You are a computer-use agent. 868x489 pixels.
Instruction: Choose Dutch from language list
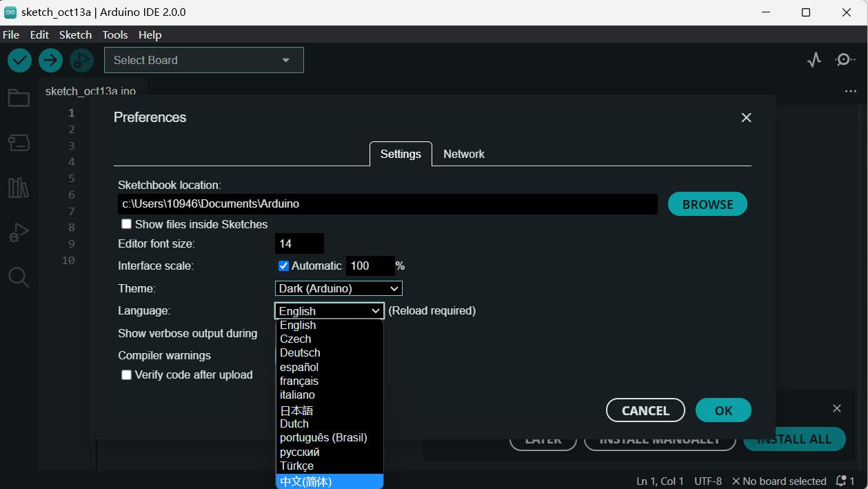pos(330,423)
